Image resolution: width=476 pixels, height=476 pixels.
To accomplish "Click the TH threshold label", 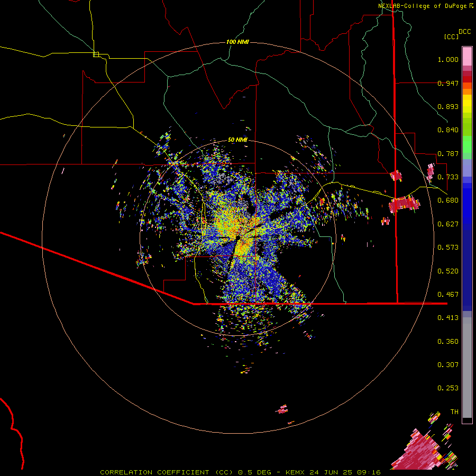I will click(454, 412).
